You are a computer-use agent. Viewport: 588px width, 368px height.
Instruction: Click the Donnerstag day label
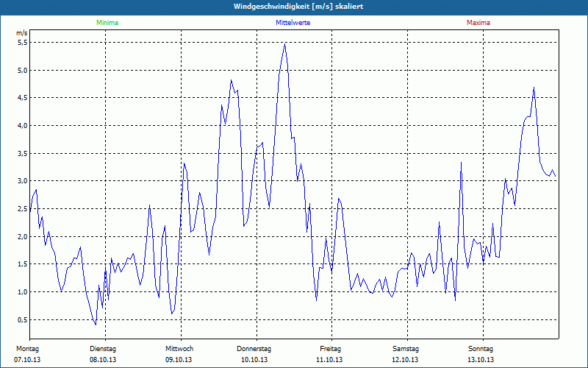pos(254,349)
